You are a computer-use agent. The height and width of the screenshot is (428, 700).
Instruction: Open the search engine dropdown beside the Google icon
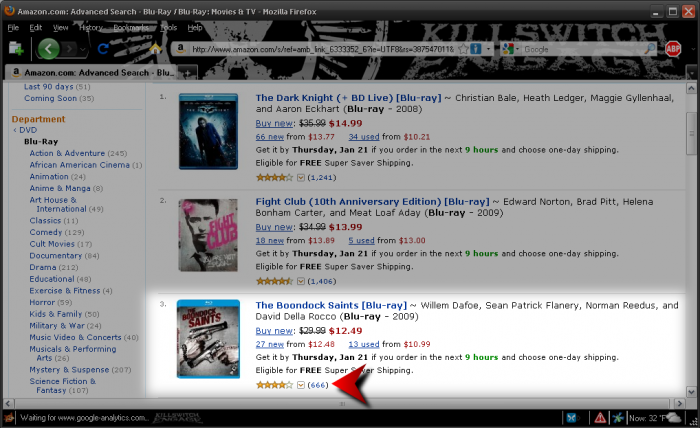[x=517, y=49]
